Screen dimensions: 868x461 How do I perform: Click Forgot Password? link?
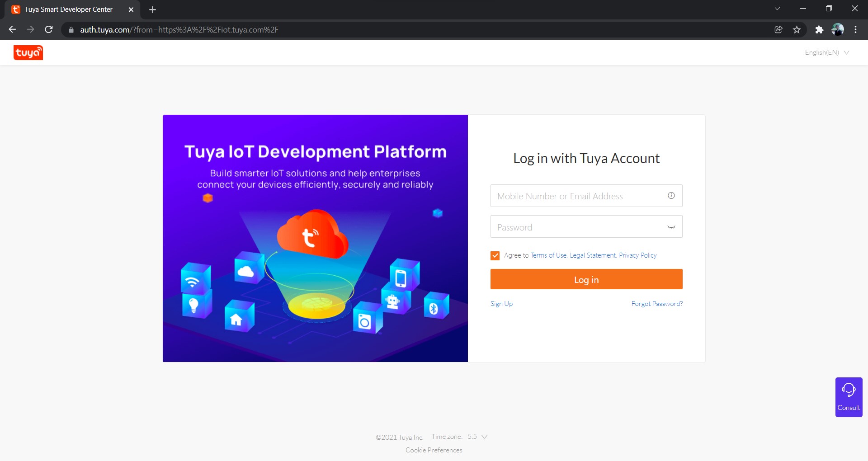(x=657, y=304)
